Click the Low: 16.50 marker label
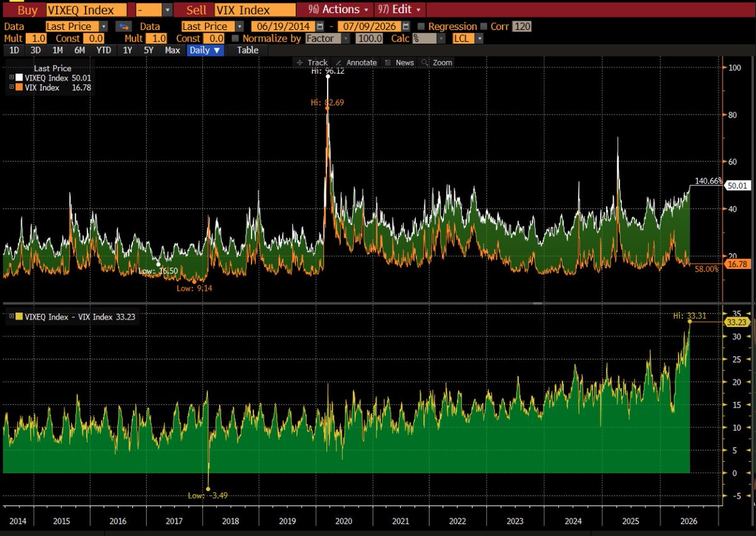 (157, 270)
